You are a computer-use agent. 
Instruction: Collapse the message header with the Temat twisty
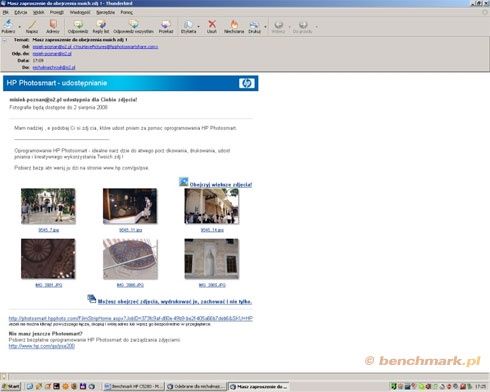pos(5,40)
